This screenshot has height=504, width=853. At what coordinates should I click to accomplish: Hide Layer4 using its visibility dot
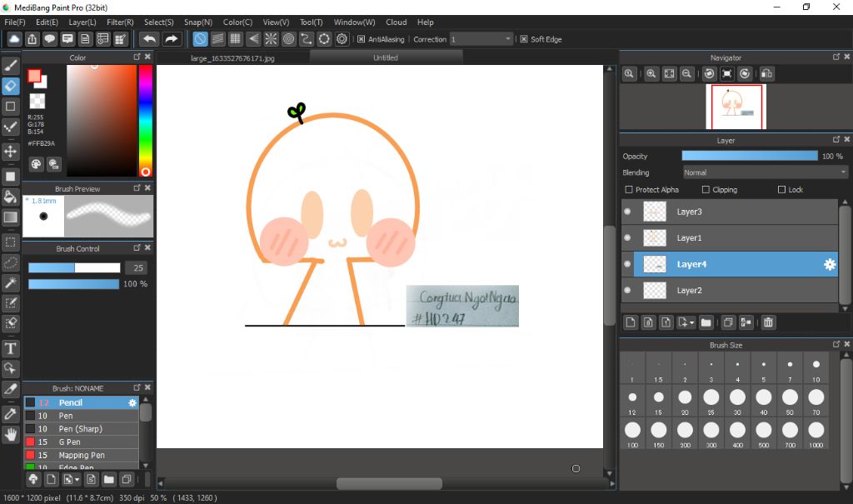(628, 264)
